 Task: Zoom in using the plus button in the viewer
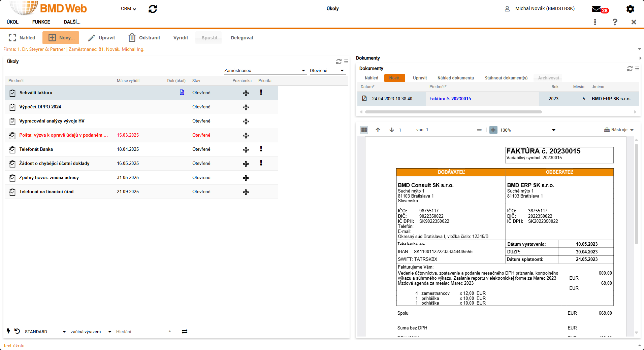coord(493,130)
